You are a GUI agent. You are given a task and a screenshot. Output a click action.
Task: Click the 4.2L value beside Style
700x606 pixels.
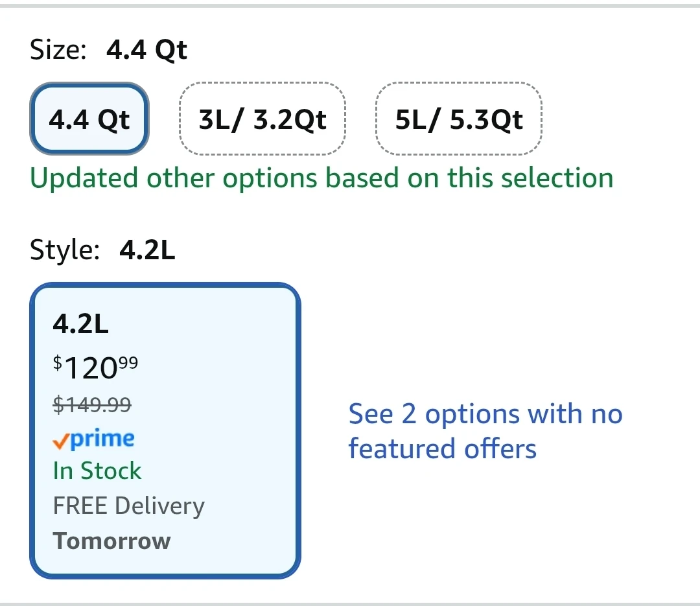tap(147, 250)
